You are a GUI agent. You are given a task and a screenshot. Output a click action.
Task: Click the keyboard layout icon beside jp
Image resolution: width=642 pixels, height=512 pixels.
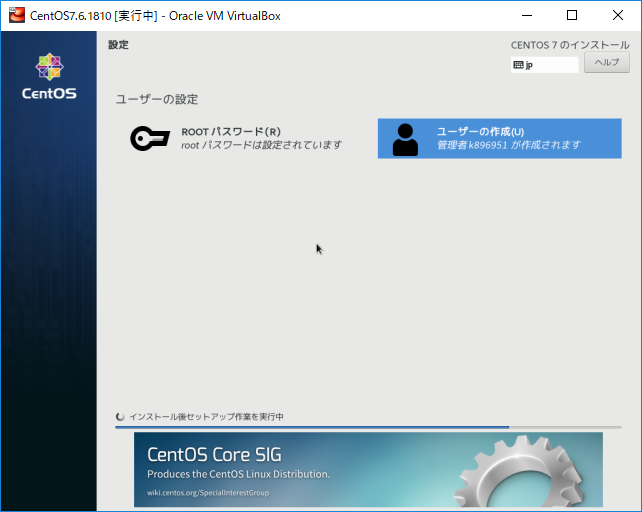[x=518, y=65]
